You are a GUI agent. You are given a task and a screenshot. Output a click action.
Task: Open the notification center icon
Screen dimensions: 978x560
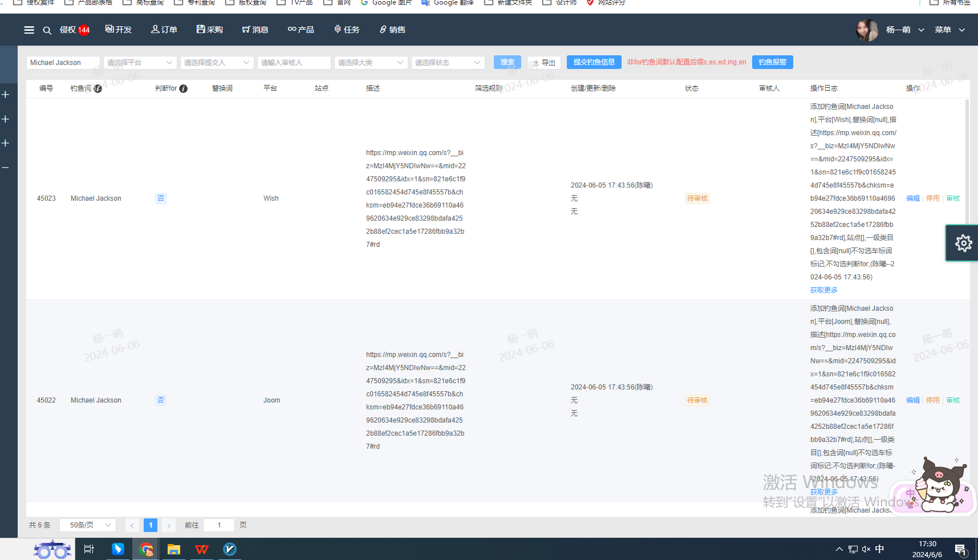coord(961,550)
